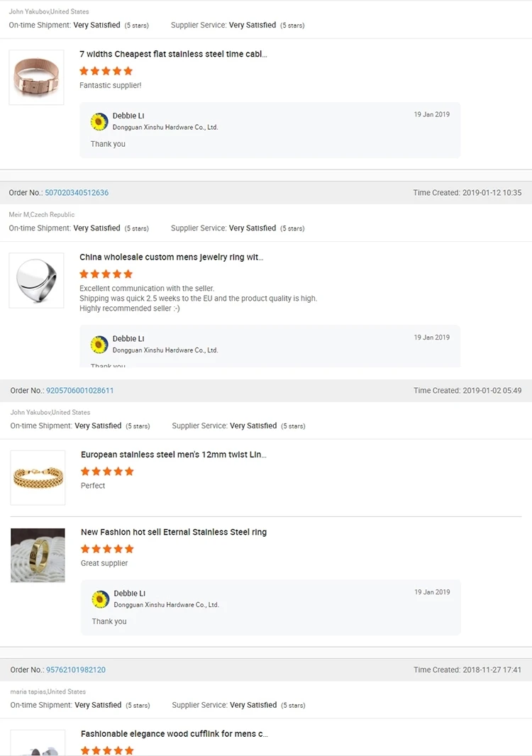Click the star rating for the wood cufflink product

[x=107, y=750]
